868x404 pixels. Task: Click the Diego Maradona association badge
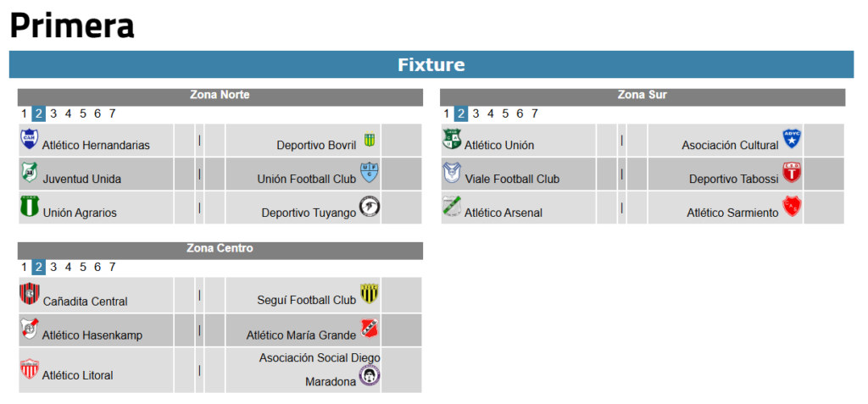pos(370,376)
